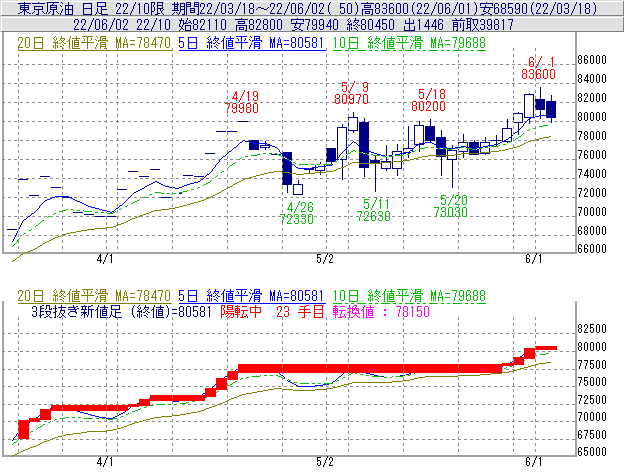Click the 4/19 high label 79980

coord(242,108)
